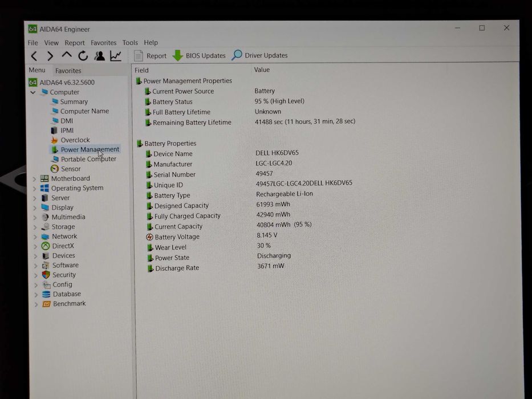Open the graph chart toolbar icon
The width and height of the screenshot is (532, 399).
[116, 56]
